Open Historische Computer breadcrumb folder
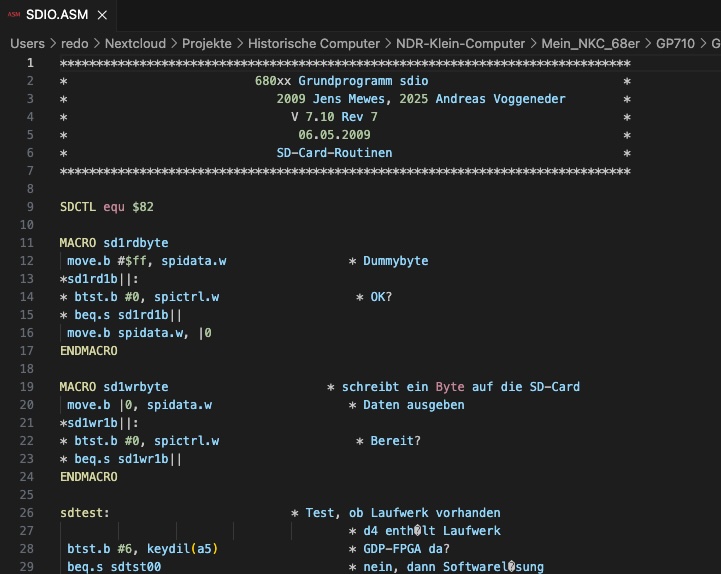Viewport: 721px width, 574px height. tap(313, 43)
